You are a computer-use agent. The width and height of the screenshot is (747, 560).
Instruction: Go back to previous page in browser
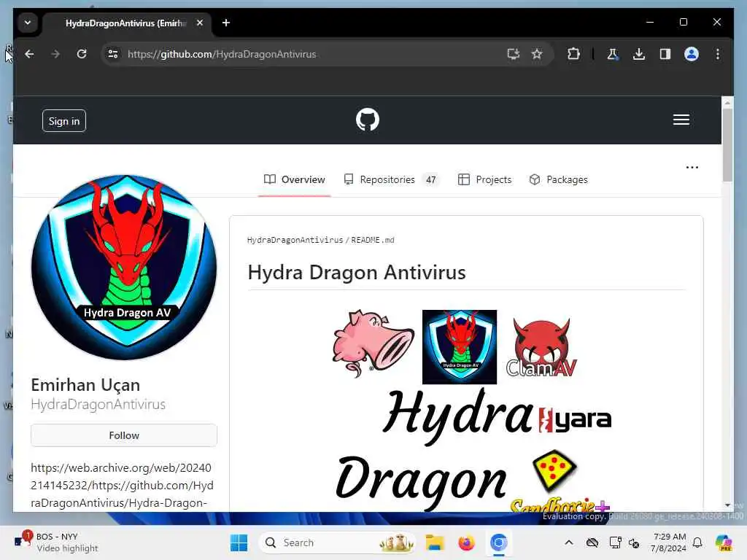click(x=29, y=54)
